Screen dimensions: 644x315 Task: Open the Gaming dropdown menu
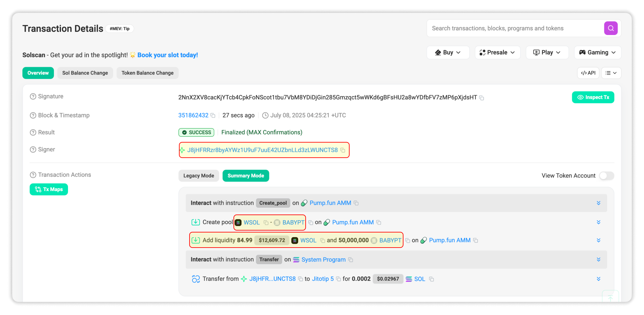click(x=597, y=52)
